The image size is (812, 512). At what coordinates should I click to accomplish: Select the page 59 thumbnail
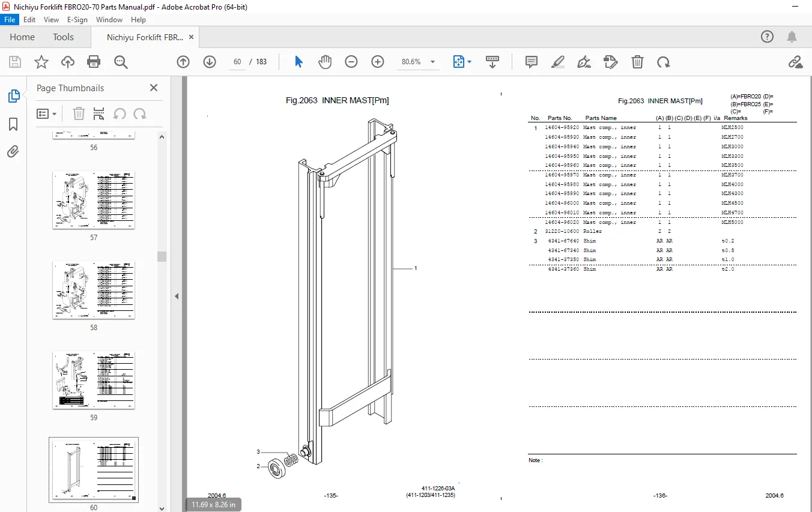94,380
